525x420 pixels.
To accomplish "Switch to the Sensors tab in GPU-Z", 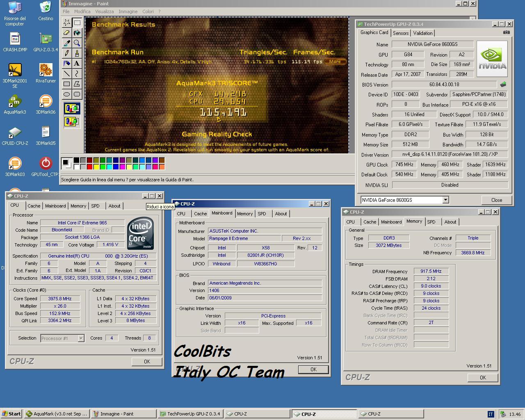I will (x=401, y=33).
